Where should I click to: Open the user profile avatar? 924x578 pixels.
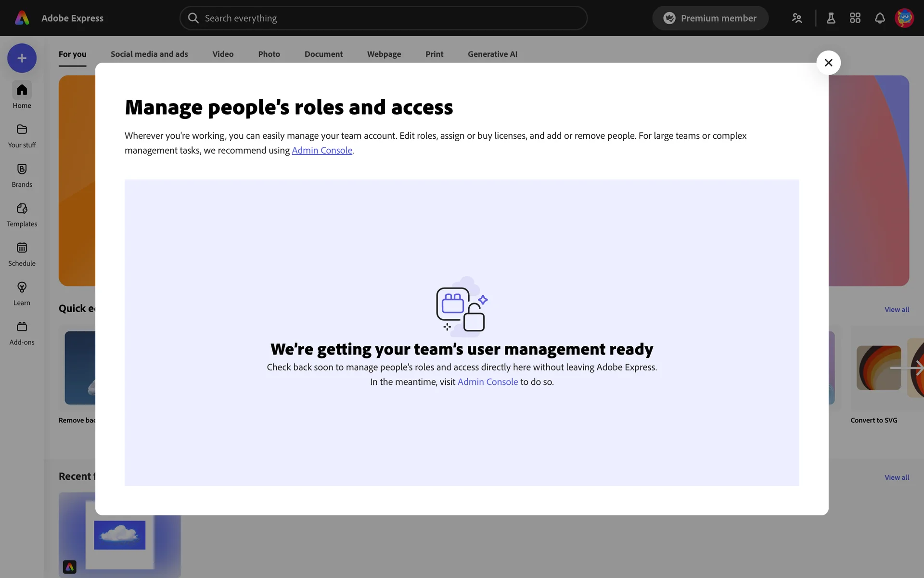click(x=904, y=18)
